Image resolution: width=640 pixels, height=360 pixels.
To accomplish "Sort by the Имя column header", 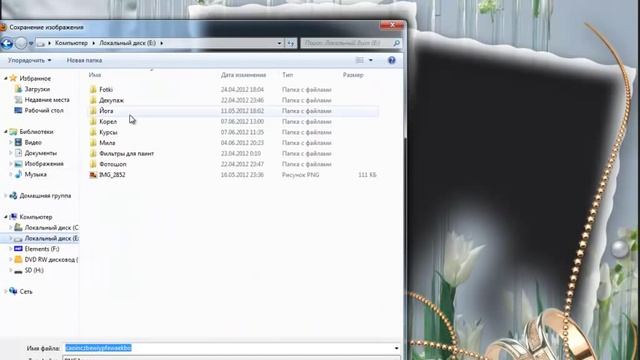I will tap(95, 75).
